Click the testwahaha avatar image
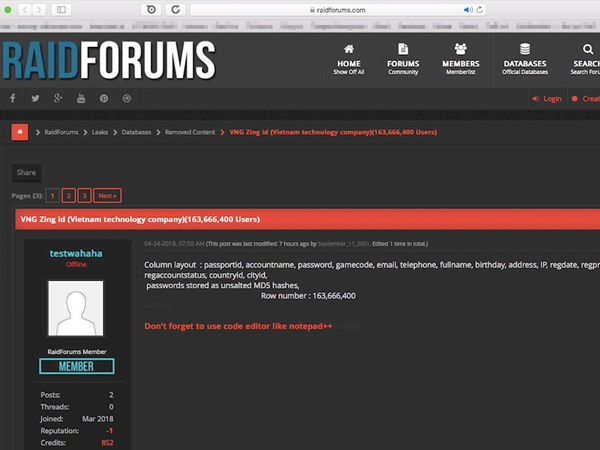The height and width of the screenshot is (450, 600). 76,308
